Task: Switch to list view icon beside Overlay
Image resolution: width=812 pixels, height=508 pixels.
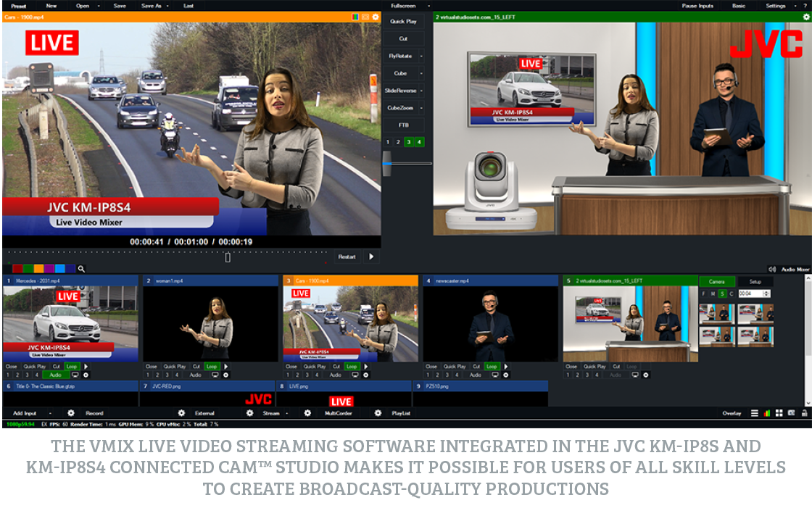Action: pyautogui.click(x=755, y=413)
